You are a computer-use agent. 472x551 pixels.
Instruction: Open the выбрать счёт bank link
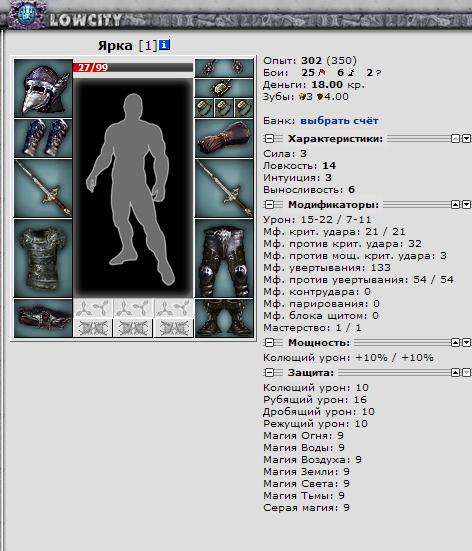(339, 121)
